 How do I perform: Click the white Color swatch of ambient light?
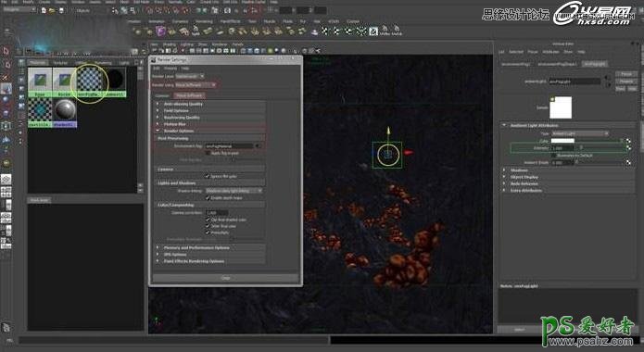click(562, 141)
